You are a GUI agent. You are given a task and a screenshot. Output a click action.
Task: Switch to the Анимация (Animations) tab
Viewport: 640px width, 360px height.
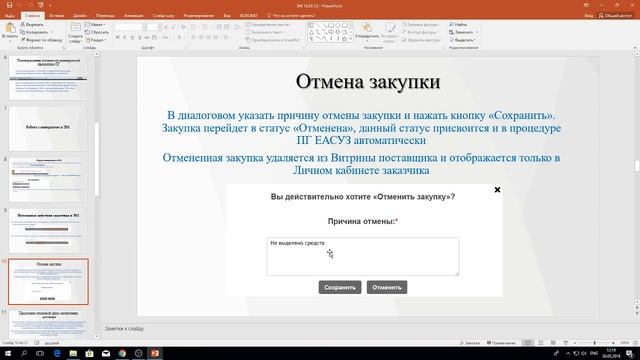click(133, 16)
